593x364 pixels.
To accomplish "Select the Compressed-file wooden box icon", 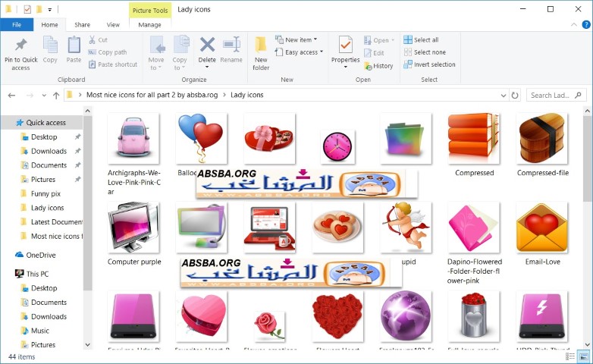I will tap(542, 138).
